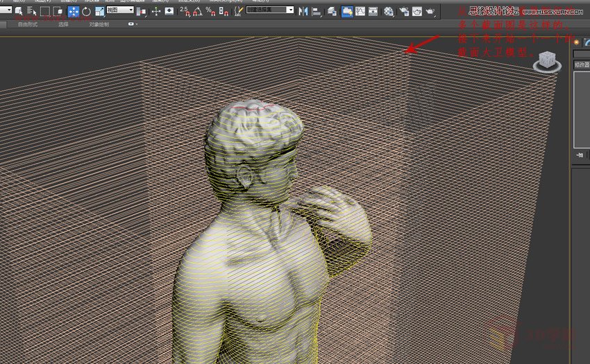Show the Rendered Frame Window
The height and width of the screenshot is (364, 590).
pos(417,12)
